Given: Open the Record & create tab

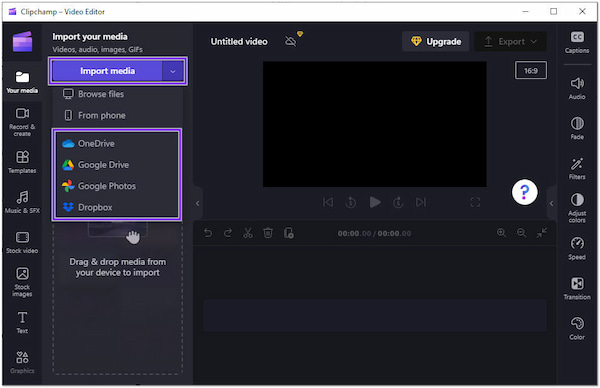Looking at the screenshot, I should coord(22,122).
